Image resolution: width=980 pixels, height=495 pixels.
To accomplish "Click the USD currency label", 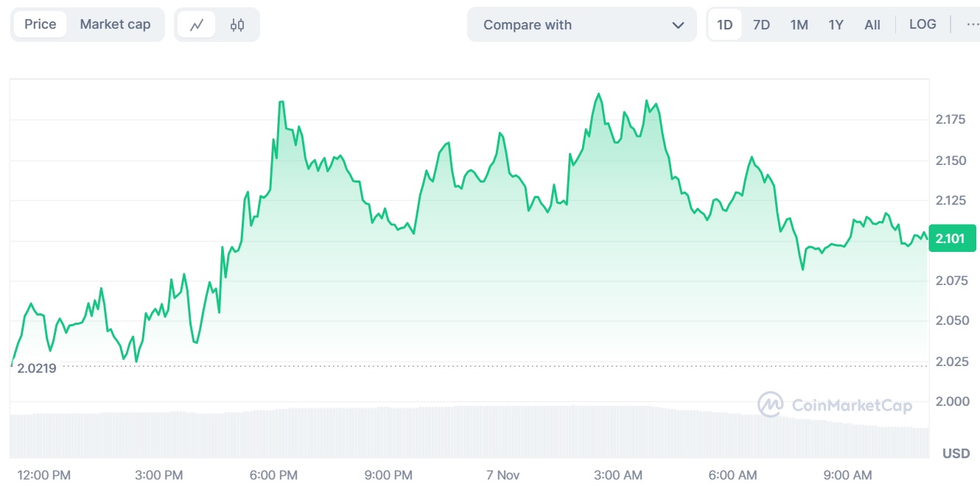I will coord(956,454).
